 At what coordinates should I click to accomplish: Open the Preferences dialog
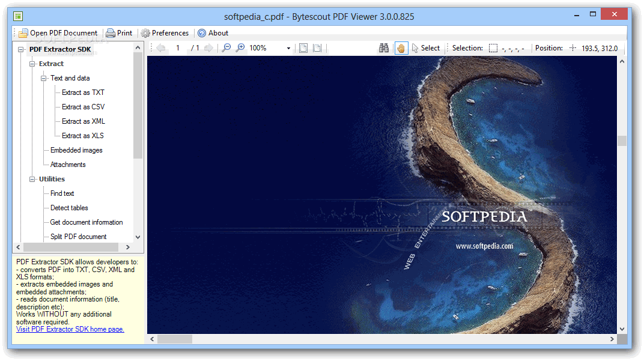click(x=165, y=33)
